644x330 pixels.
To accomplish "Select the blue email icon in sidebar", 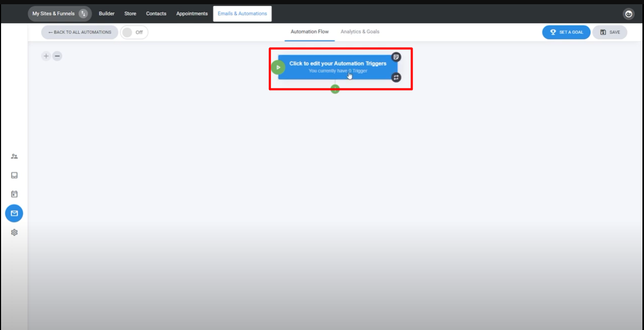I will pyautogui.click(x=14, y=213).
